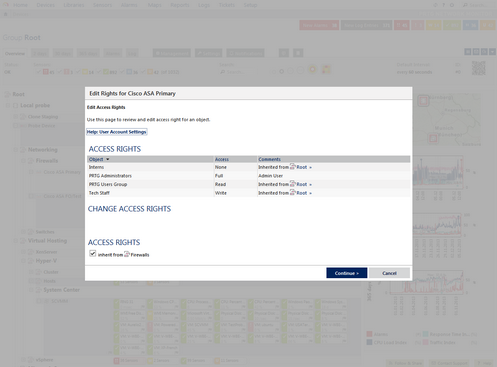Image resolution: width=497 pixels, height=367 pixels.
Task: Click the Follow & Share button
Action: pos(405,363)
